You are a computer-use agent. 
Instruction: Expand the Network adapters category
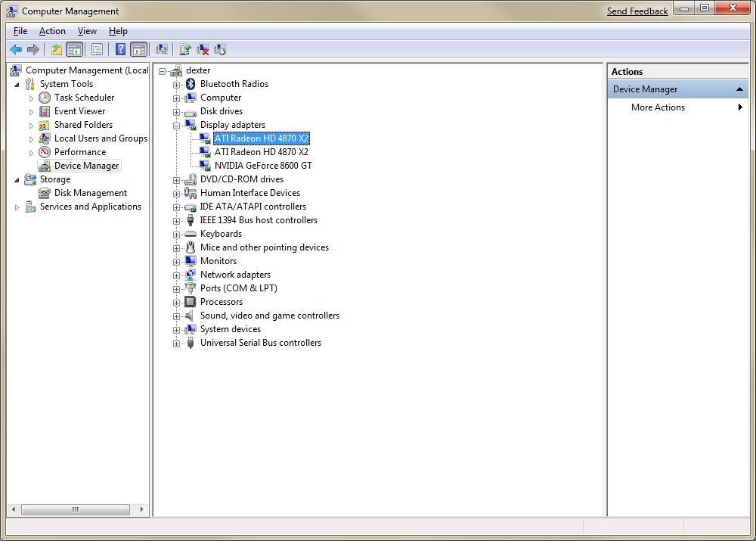click(176, 275)
